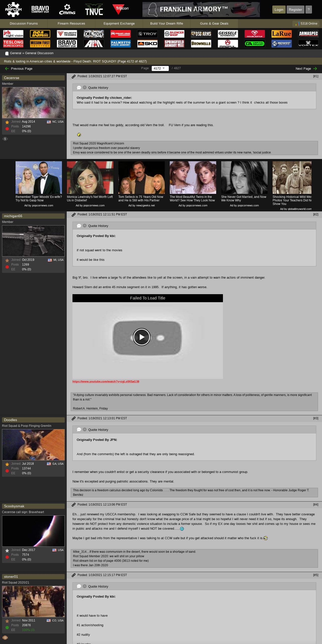
Task: Copy permalink icon for post #1
Action: pyautogui.click(x=73, y=76)
